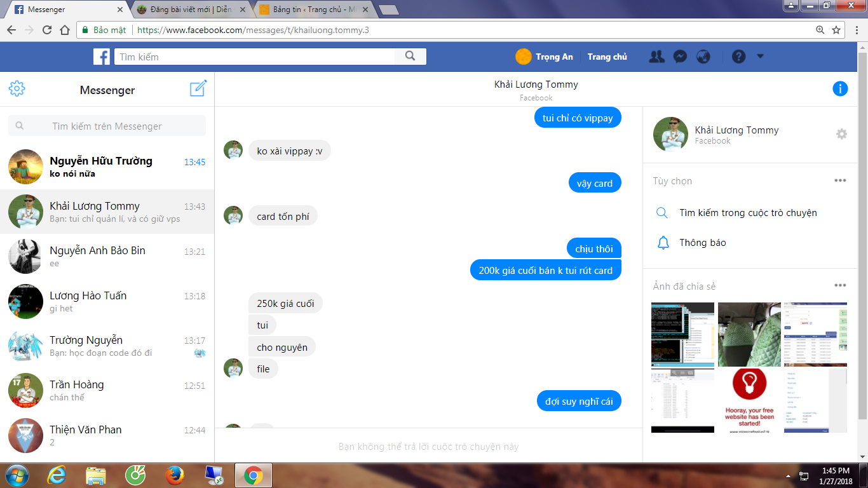Viewport: 868px width, 488px height.
Task: Open Trang chủ link
Action: [x=607, y=57]
